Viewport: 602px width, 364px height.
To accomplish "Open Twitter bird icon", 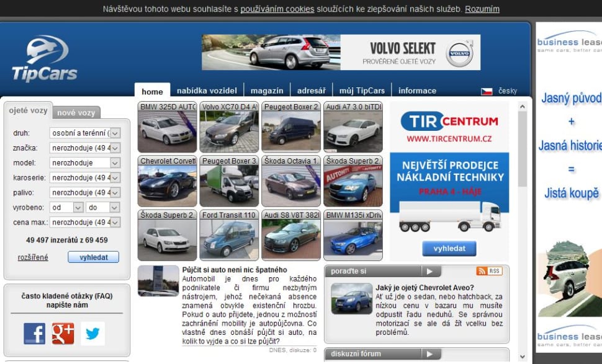I will coord(92,334).
